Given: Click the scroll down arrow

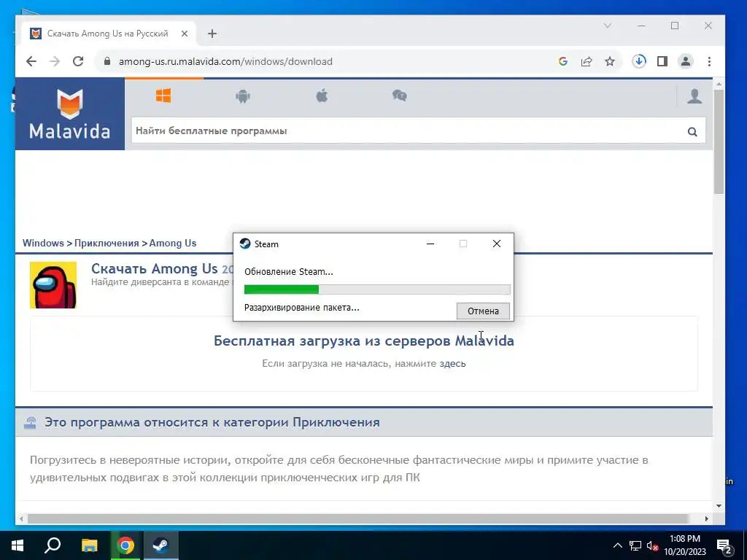Looking at the screenshot, I should (x=719, y=506).
